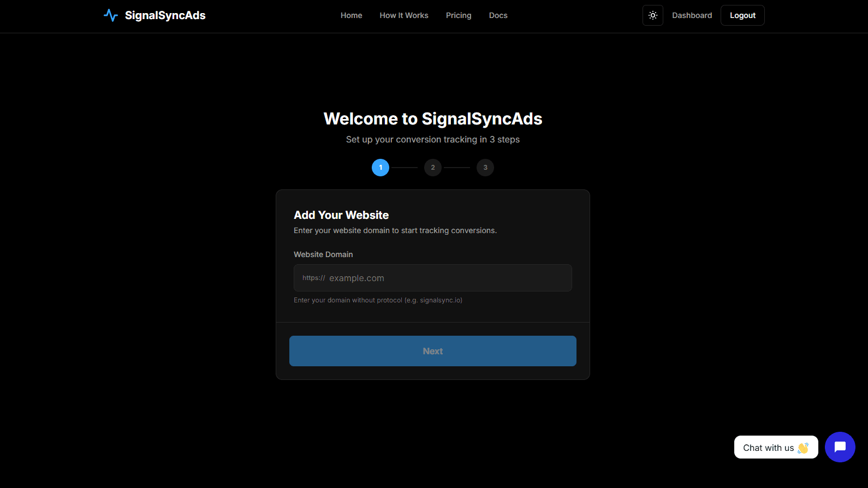Click the 'Website Domain' label
Screen dimensions: 868x488
tap(323, 254)
